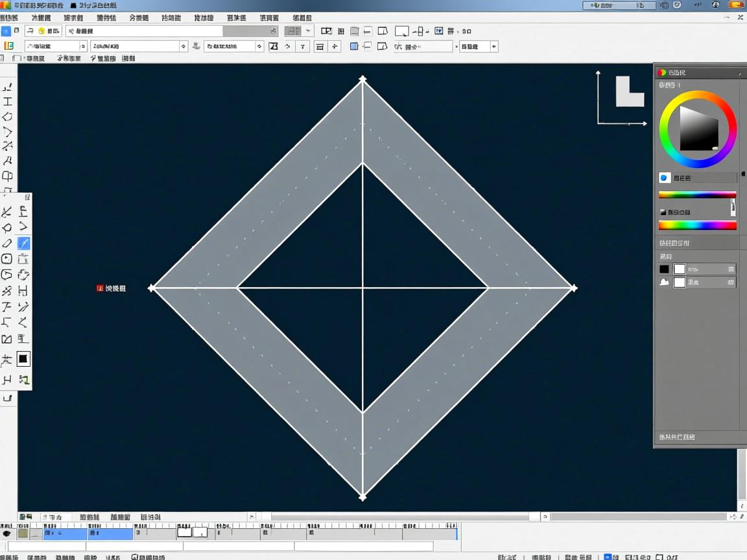Click the blue circle icon below color wheel

(664, 178)
